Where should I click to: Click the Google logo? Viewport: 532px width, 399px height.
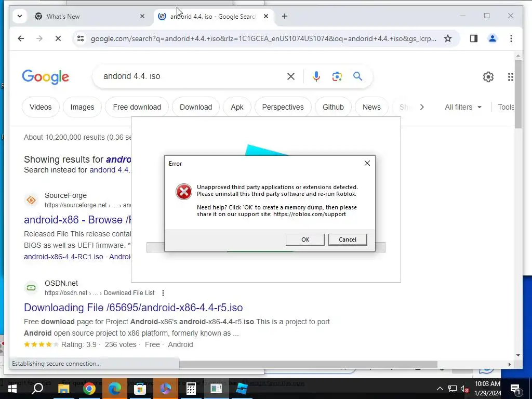tap(46, 77)
